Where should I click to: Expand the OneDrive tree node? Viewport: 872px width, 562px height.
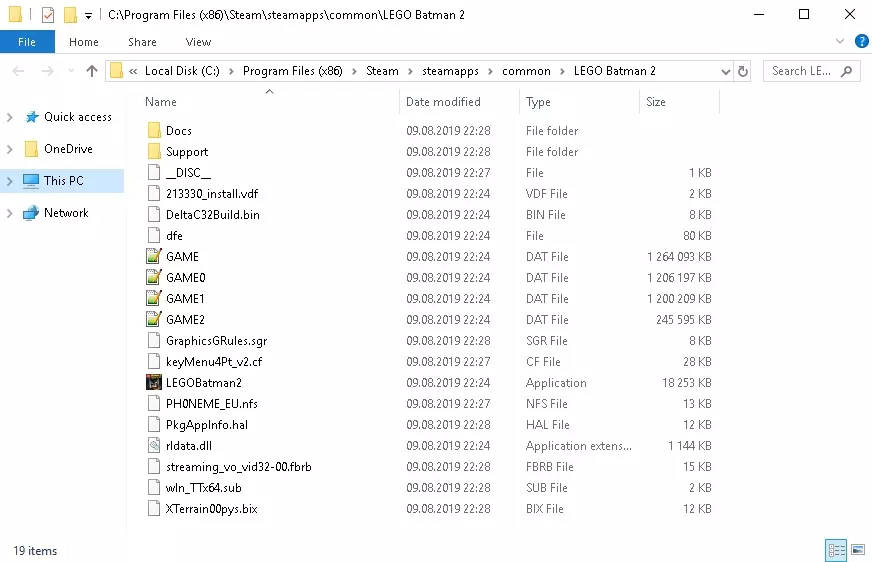click(9, 149)
